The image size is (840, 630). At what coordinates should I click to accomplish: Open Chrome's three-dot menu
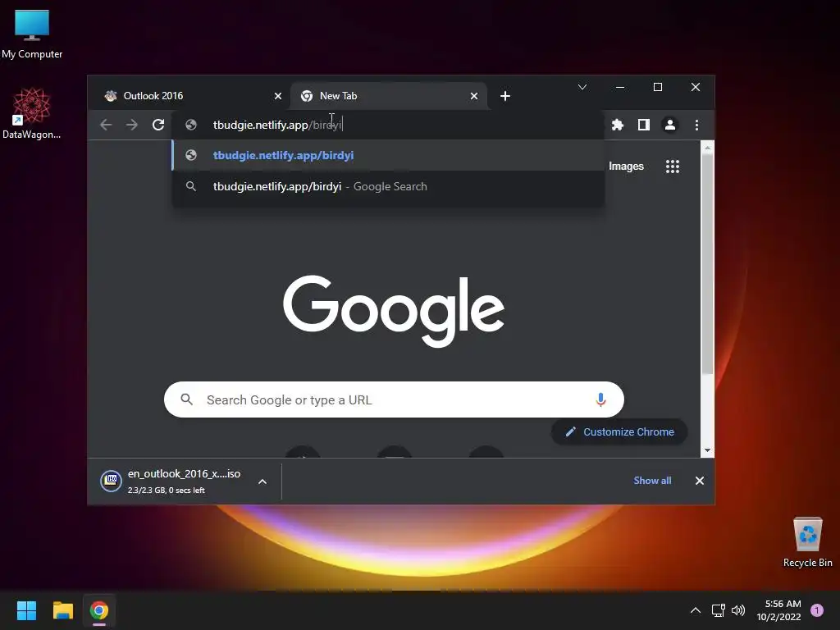pos(696,125)
